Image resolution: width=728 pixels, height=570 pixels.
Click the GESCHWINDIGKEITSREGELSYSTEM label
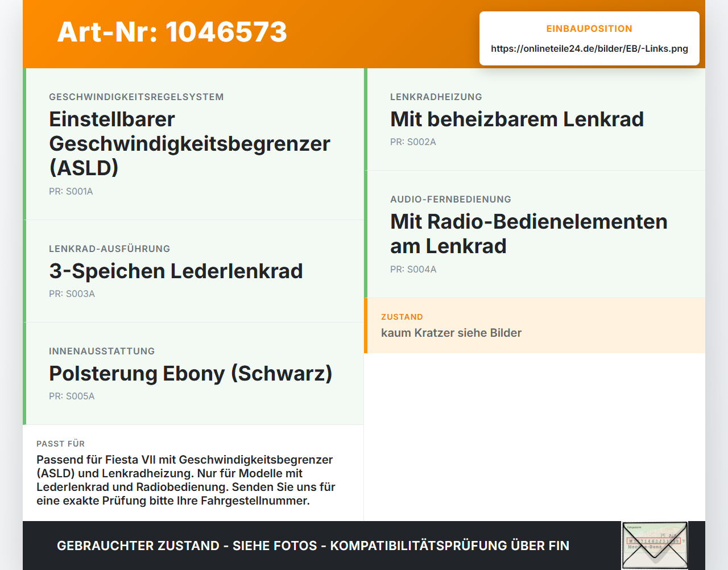(x=136, y=97)
